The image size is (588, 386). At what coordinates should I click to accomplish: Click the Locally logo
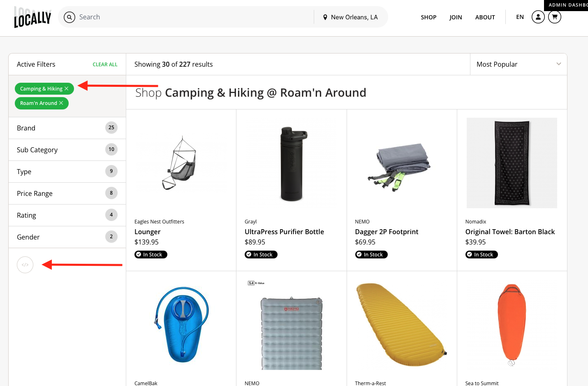[32, 17]
